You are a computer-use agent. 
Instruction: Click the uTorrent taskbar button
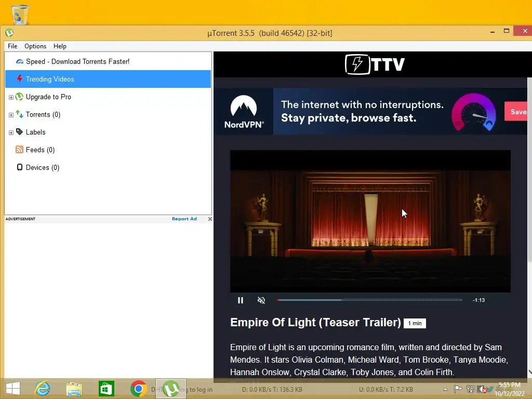click(x=170, y=389)
